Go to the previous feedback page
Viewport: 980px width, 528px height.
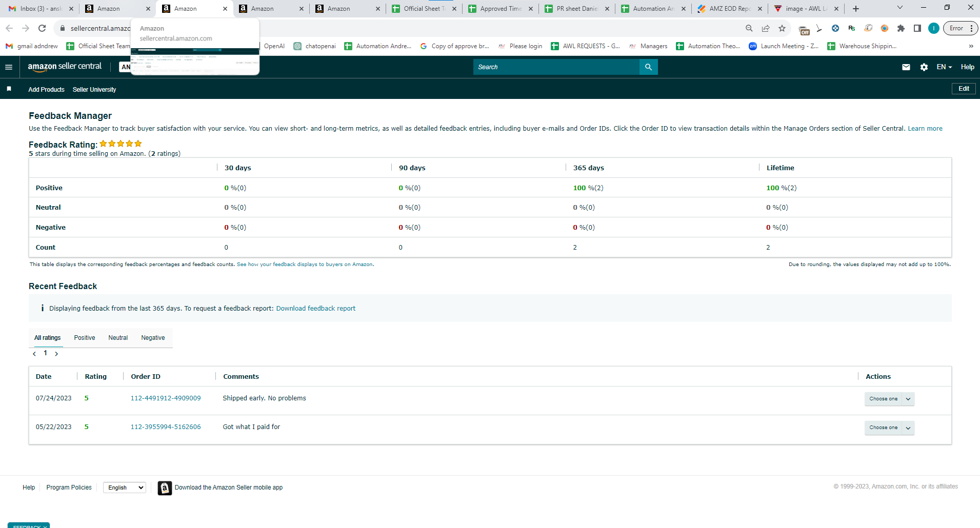(x=34, y=354)
